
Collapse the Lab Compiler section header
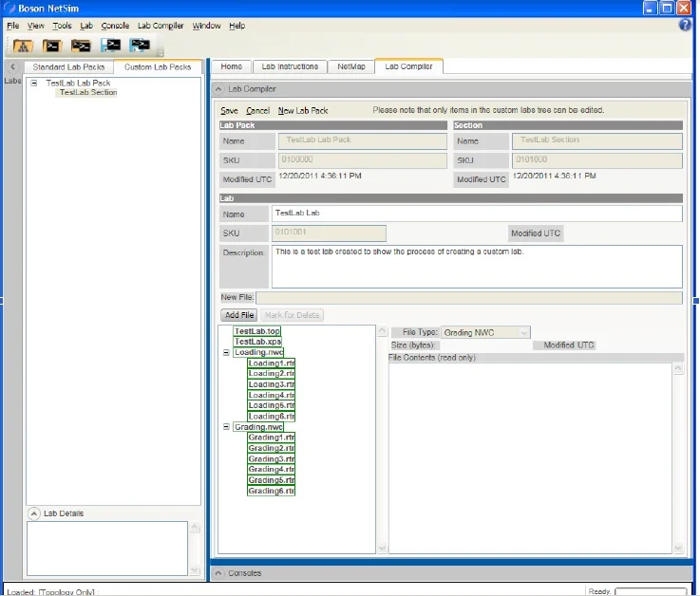coord(218,89)
